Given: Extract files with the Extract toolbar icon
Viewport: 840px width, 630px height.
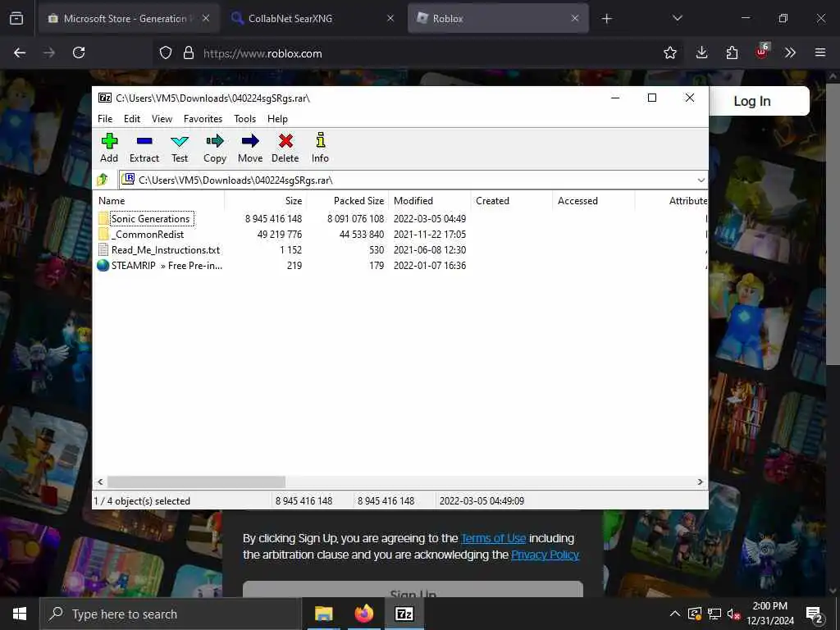Looking at the screenshot, I should point(144,148).
